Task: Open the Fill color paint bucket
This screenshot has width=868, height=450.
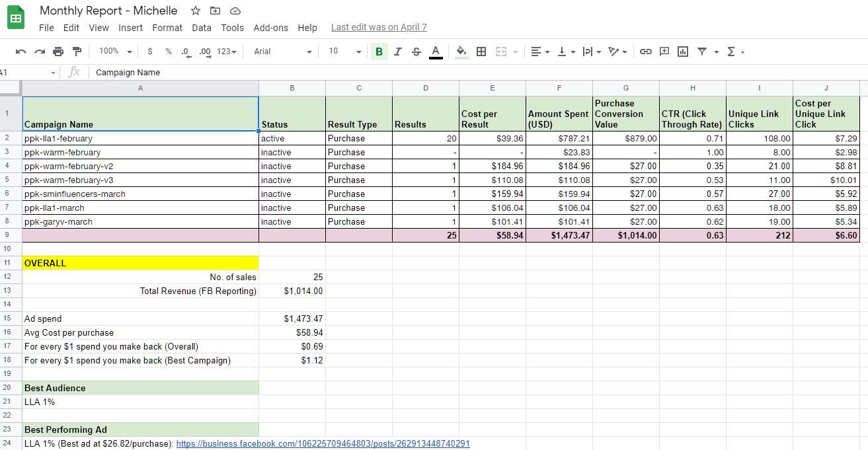Action: 461,52
